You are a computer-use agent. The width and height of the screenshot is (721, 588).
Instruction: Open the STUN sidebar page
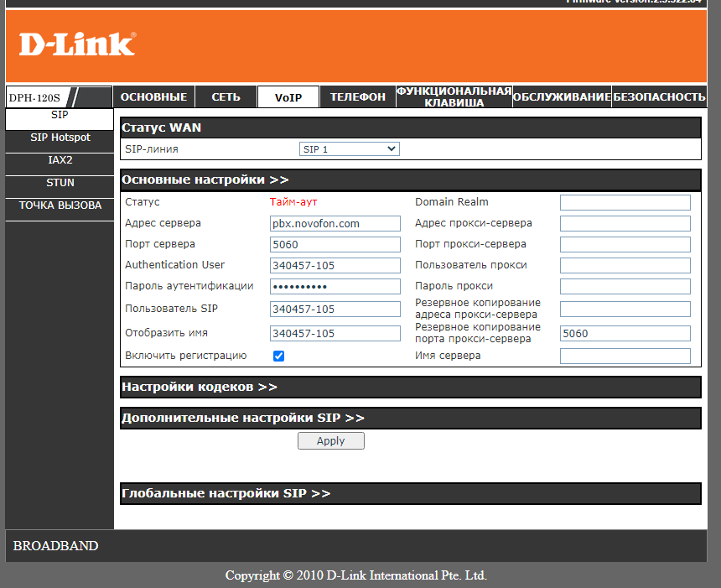60,183
